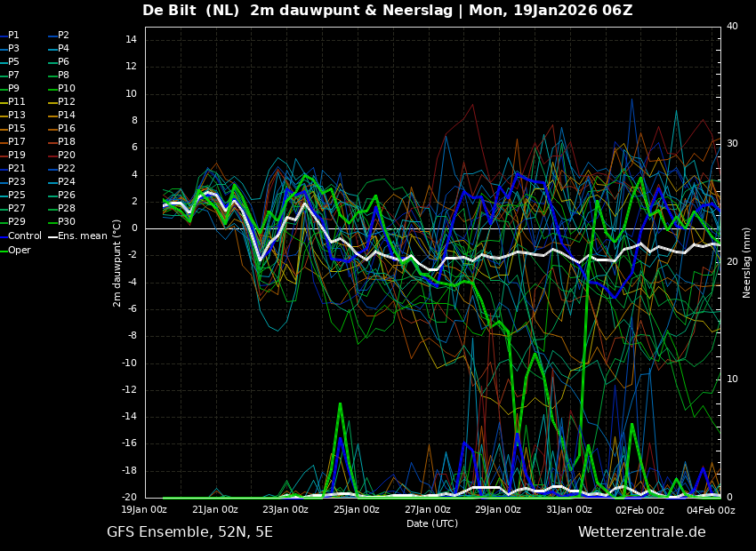Click the GFS Ensemble, 52N, 5E caption
The image size is (756, 551).
(189, 532)
